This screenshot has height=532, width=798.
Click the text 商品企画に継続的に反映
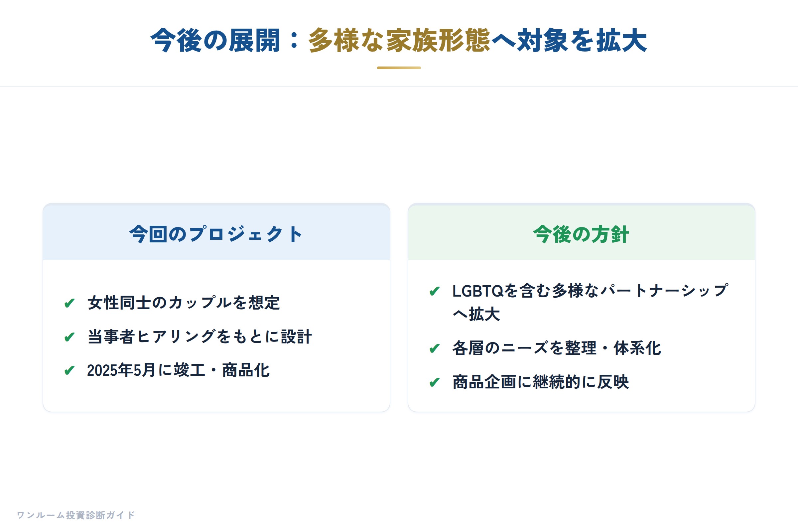541,382
